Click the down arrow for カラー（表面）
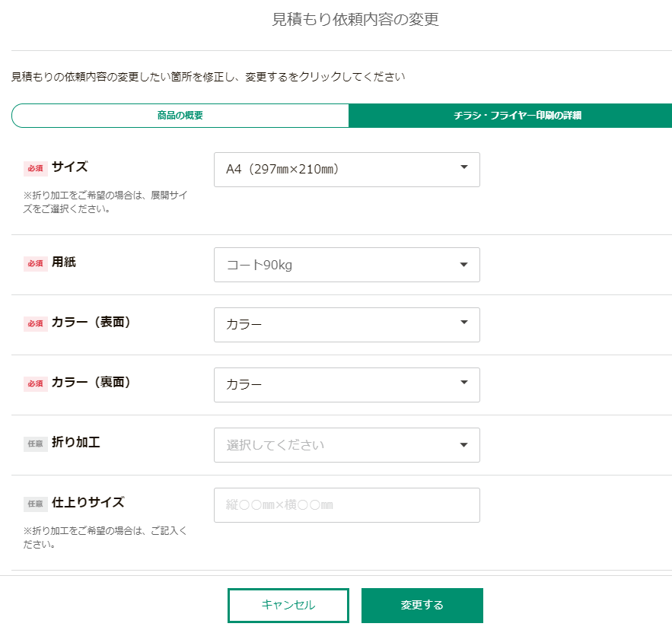This screenshot has width=672, height=633. pyautogui.click(x=464, y=323)
